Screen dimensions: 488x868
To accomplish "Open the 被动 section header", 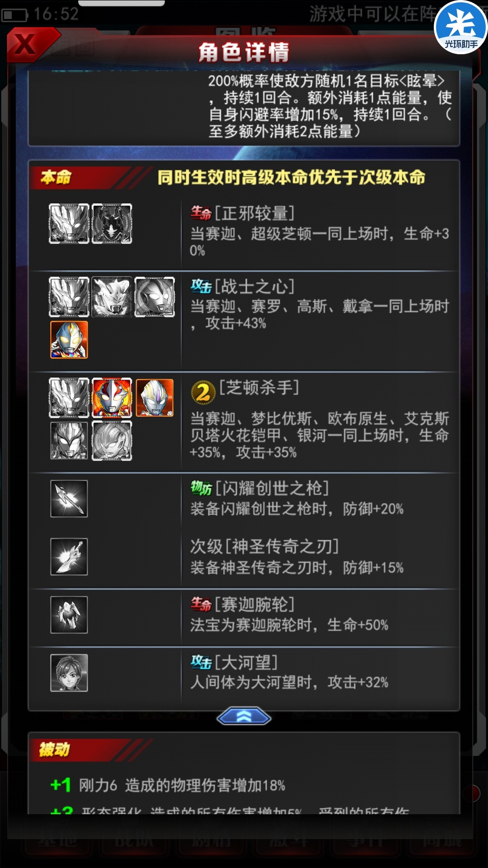I will pyautogui.click(x=54, y=750).
